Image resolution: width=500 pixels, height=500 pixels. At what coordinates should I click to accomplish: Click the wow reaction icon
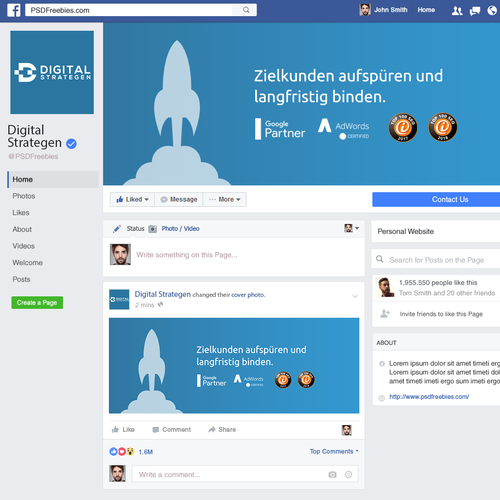tap(130, 451)
